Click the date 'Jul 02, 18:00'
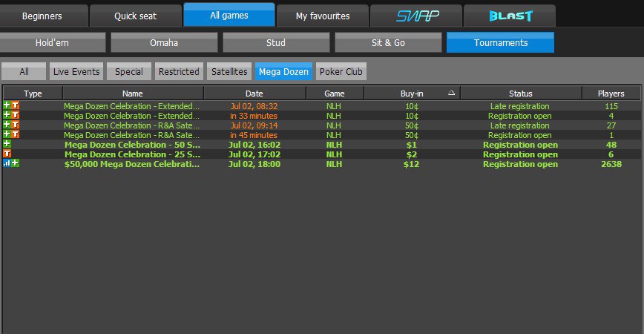This screenshot has width=644, height=334. click(x=254, y=164)
